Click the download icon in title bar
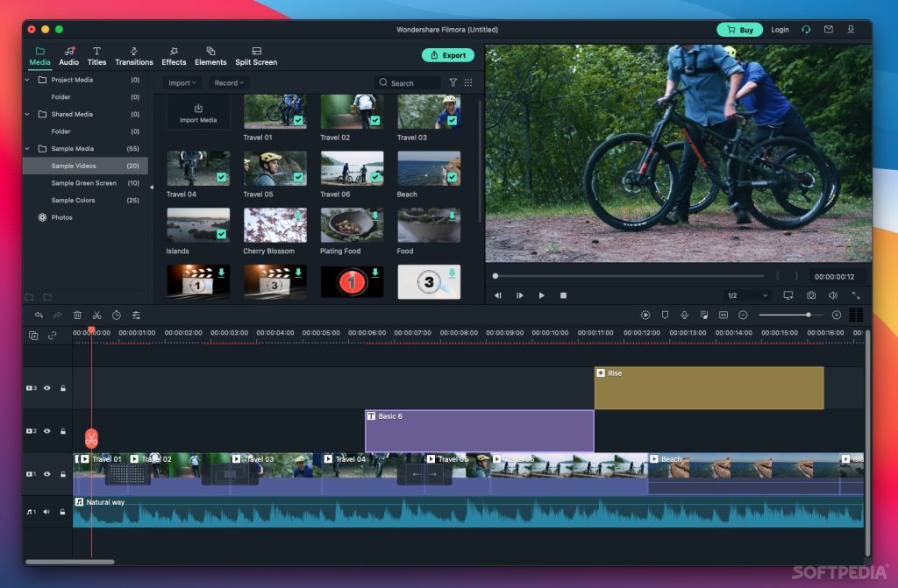Screen dimensions: 898x588 point(851,30)
